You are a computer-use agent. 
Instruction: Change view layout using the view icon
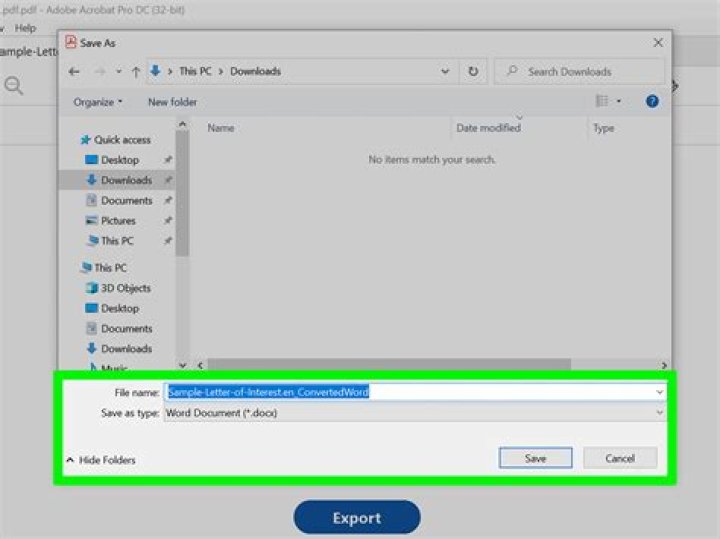(x=603, y=101)
